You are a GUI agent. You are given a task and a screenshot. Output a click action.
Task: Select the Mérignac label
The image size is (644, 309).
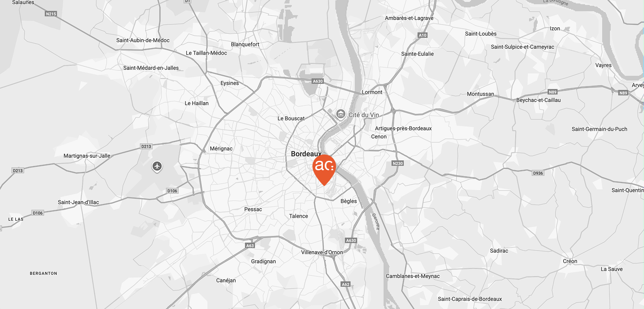pyautogui.click(x=221, y=149)
